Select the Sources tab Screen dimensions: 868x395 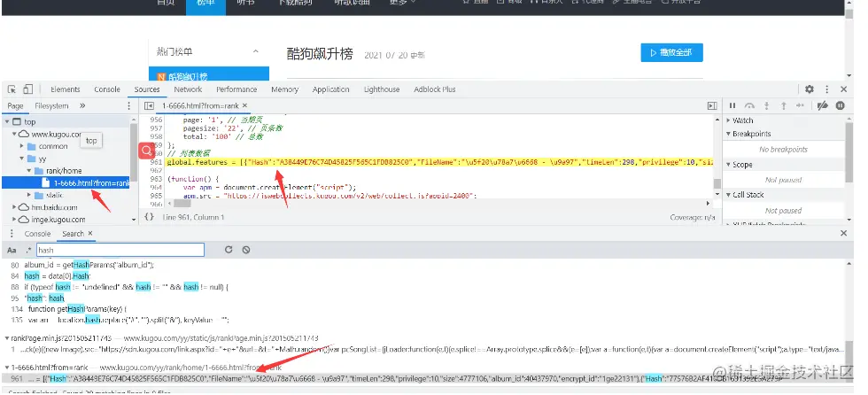click(147, 89)
